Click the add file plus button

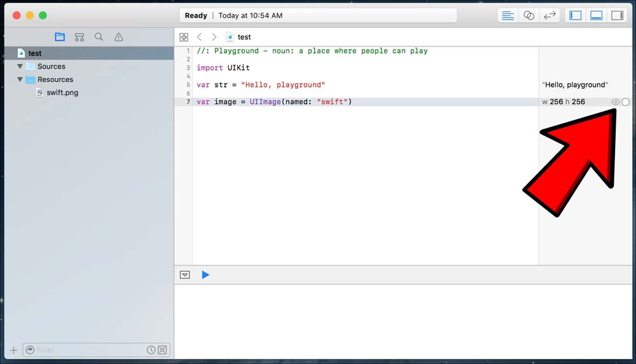[x=14, y=350]
